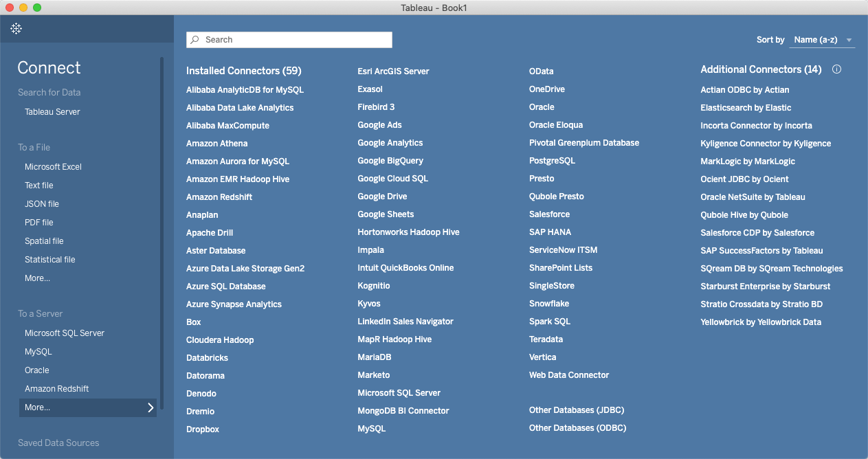Click the search magnifier icon
The height and width of the screenshot is (459, 868).
tap(195, 40)
